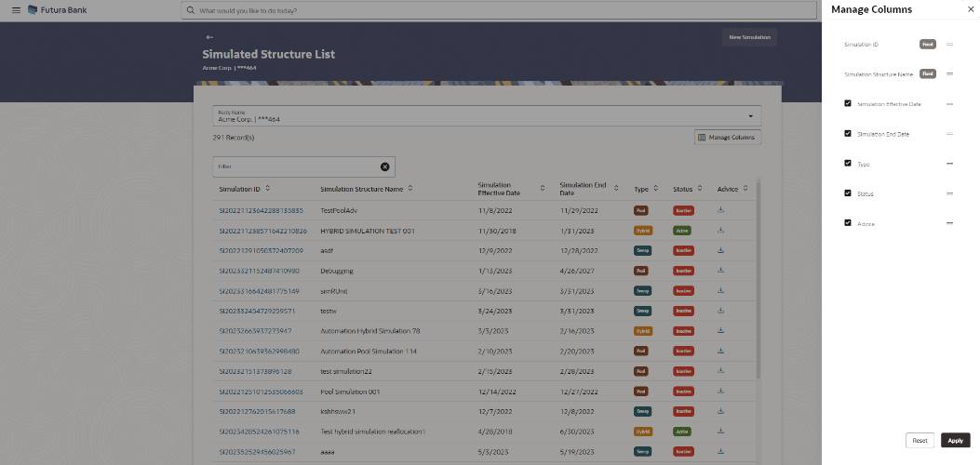Reset the column settings
This screenshot has height=465, width=980.
[x=920, y=440]
